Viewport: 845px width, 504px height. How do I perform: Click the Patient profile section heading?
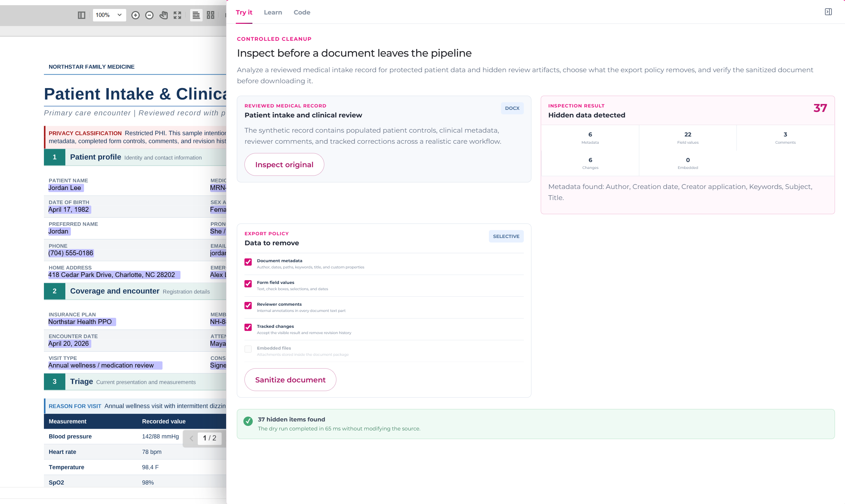tap(95, 157)
